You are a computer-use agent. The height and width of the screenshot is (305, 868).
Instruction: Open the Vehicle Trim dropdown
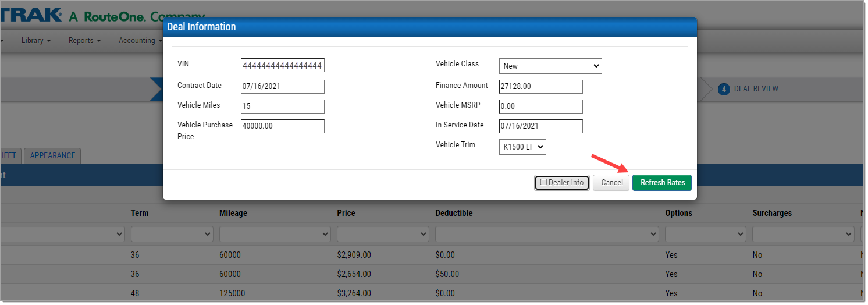pos(522,147)
